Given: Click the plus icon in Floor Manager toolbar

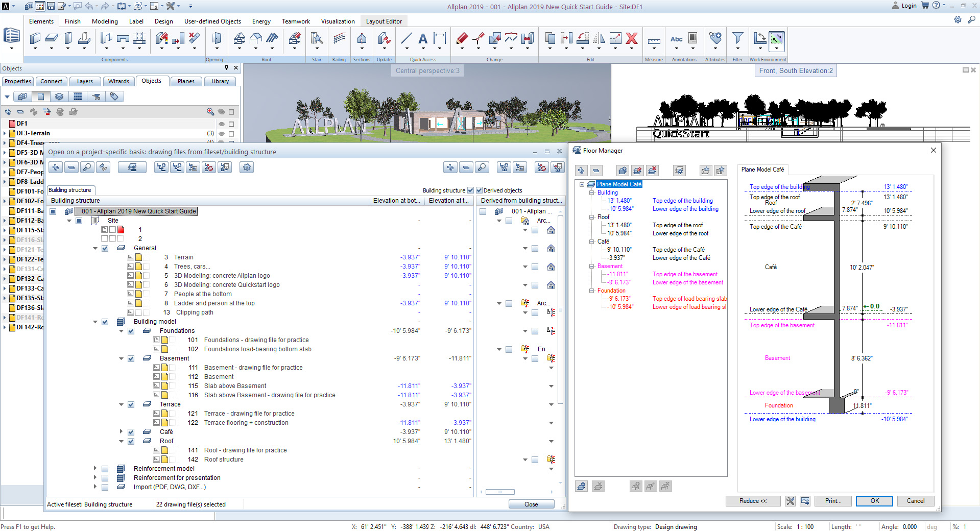Looking at the screenshot, I should [x=581, y=171].
